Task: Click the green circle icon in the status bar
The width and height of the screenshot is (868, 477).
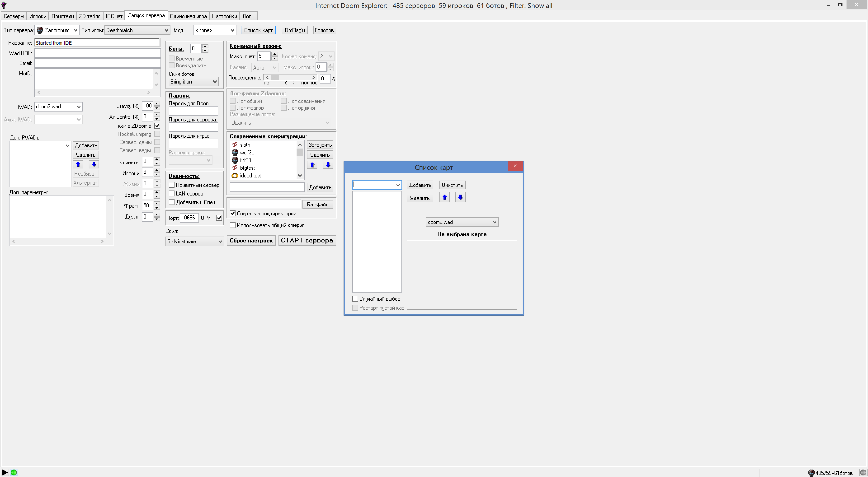Action: point(14,472)
